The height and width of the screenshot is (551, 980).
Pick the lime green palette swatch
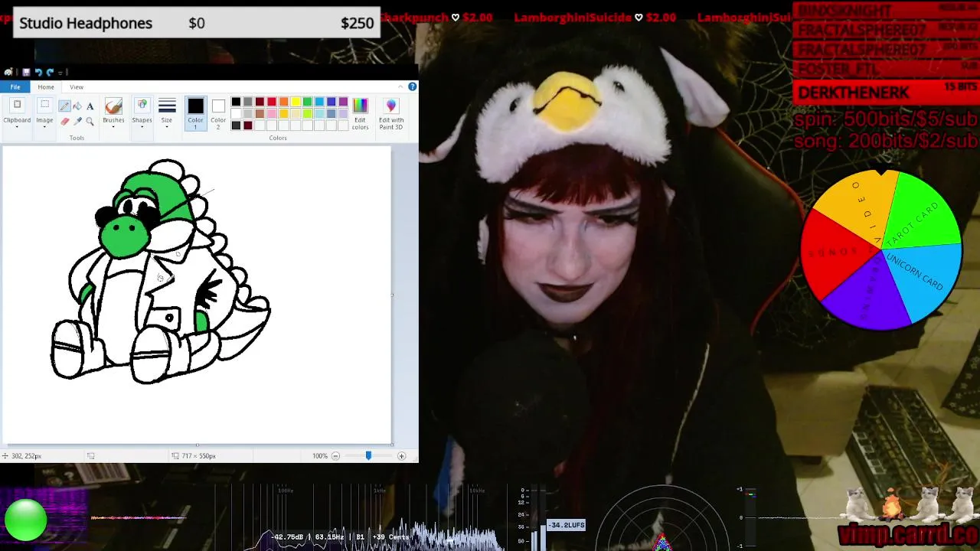[308, 114]
